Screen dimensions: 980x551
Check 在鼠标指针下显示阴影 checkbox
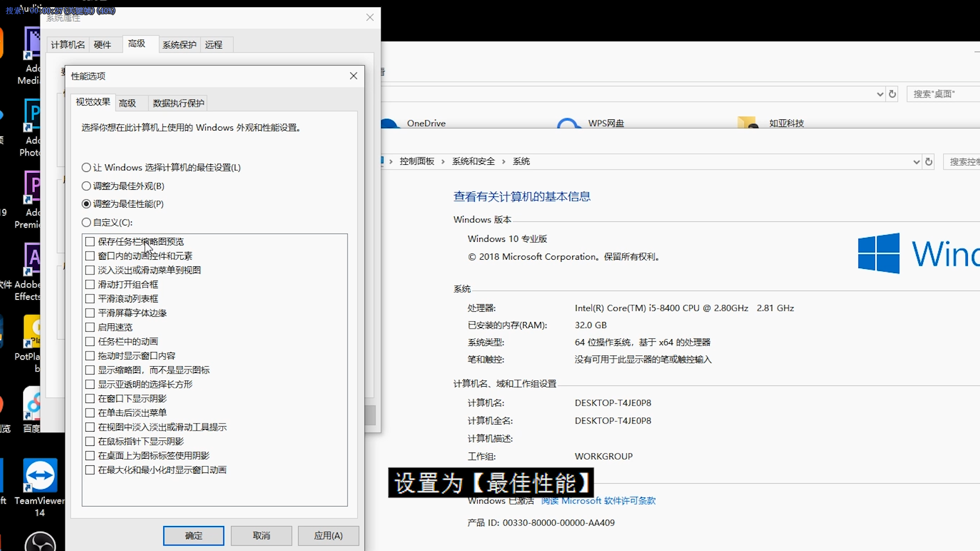(x=90, y=441)
